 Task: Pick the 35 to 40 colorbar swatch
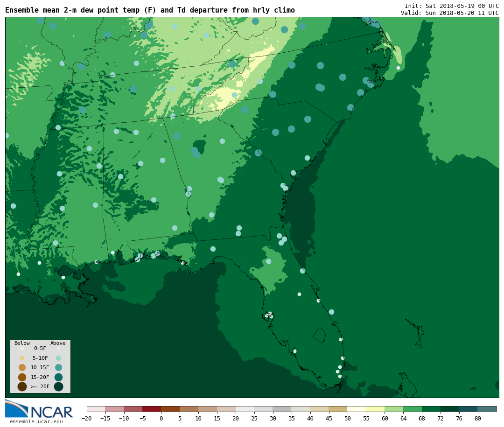(301, 409)
